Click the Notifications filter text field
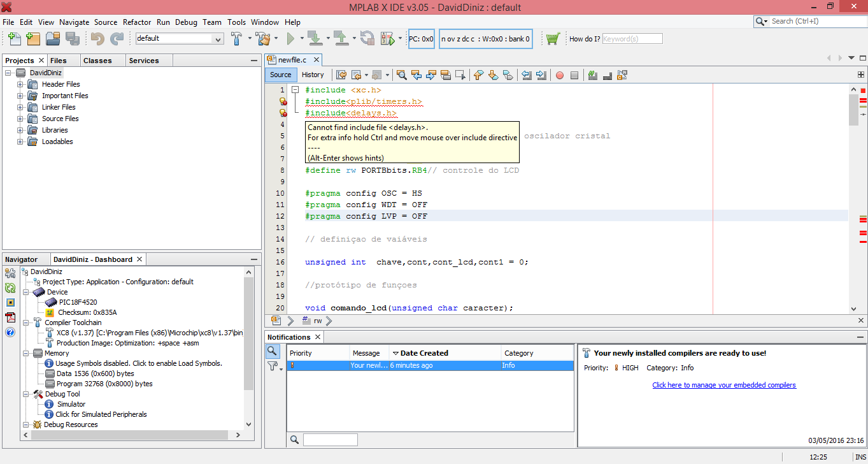Screen dimensions: 868x464 pos(330,440)
